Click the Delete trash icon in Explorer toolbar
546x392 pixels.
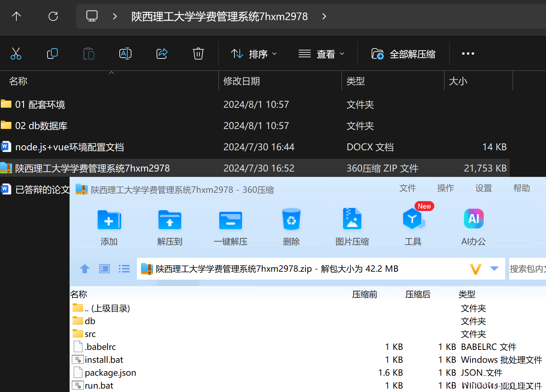click(198, 54)
